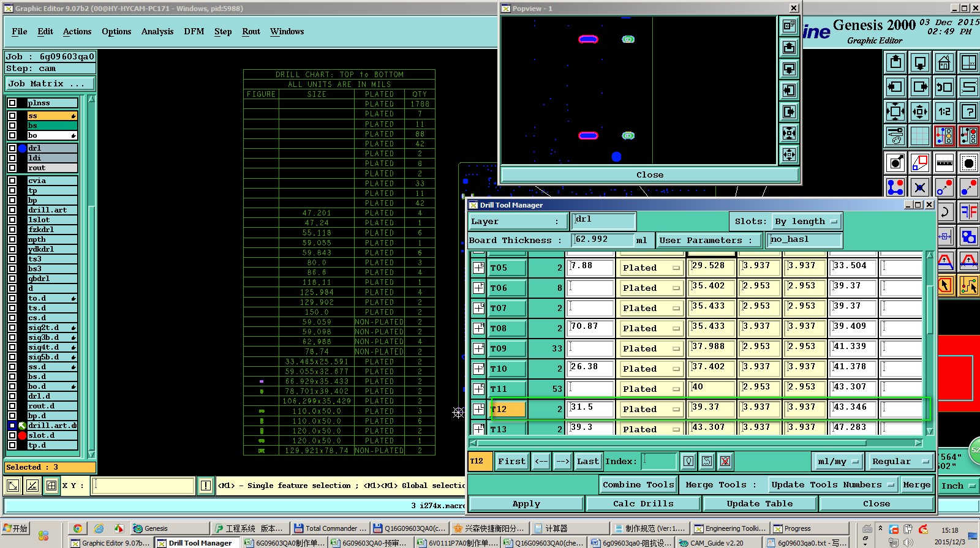Click the Job Matrix button
This screenshot has height=548, width=980.
pos(50,83)
